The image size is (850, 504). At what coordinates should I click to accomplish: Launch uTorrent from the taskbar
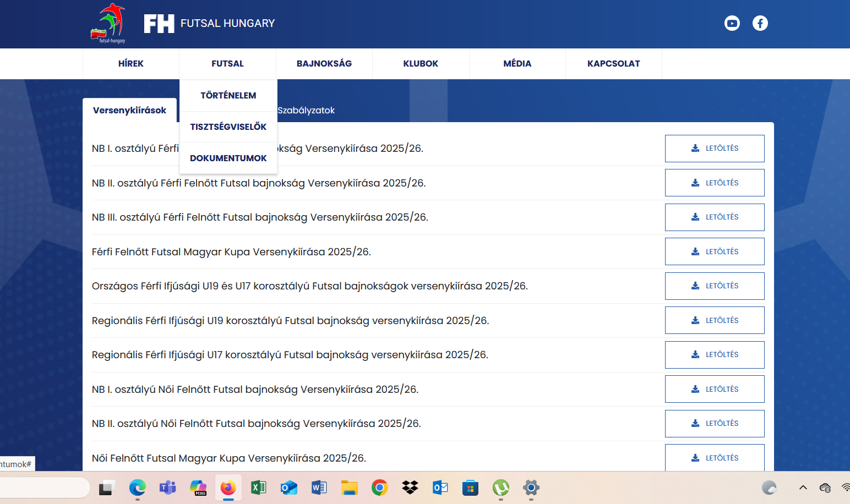[x=500, y=487]
